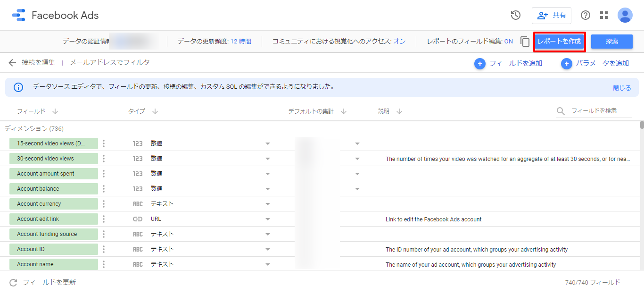Screen dimensions: 644x295
Task: Click メールアドレスでフィルタ link
Action: tap(110, 62)
